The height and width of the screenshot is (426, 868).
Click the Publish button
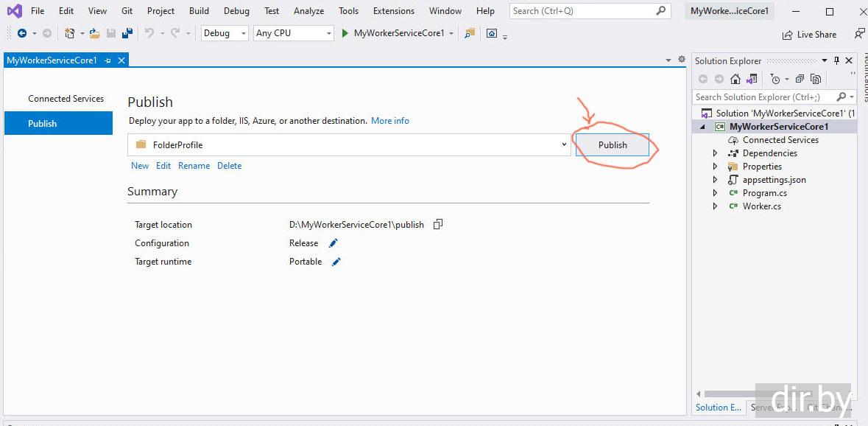click(x=612, y=145)
